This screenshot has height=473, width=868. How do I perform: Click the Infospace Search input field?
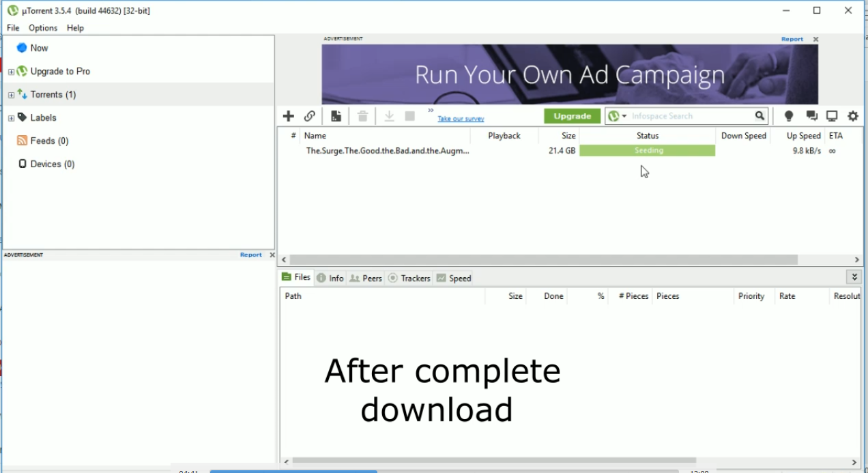coord(691,116)
